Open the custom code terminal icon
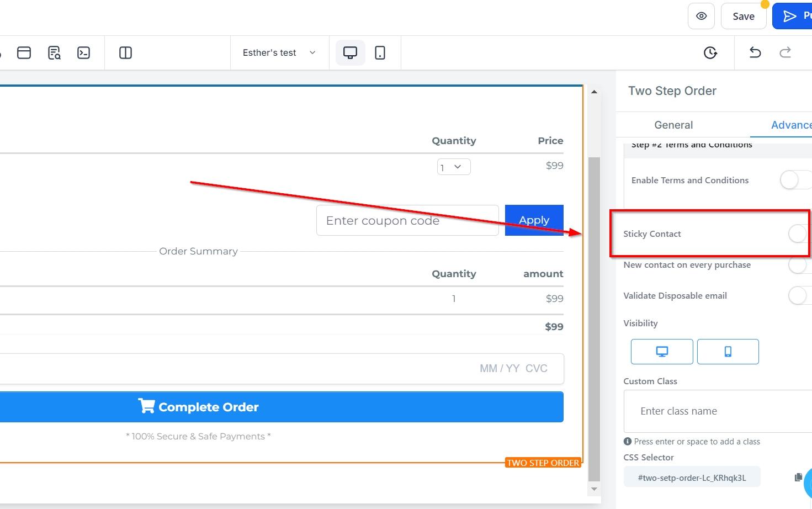Image resolution: width=812 pixels, height=509 pixels. tap(83, 52)
